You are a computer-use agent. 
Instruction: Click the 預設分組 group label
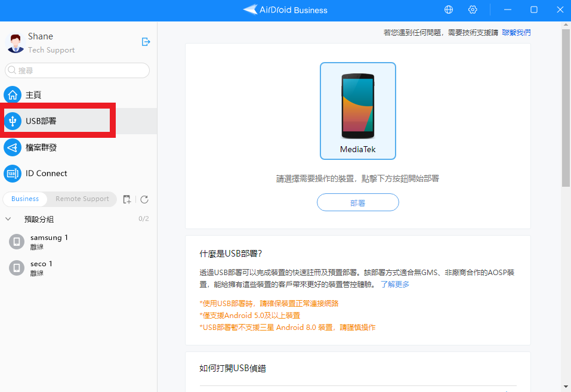(39, 219)
